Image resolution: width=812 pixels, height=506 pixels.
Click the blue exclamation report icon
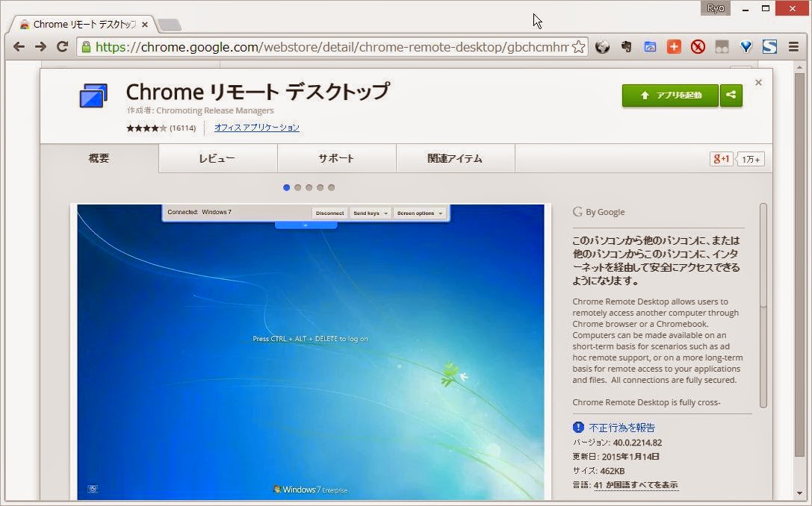pyautogui.click(x=578, y=428)
